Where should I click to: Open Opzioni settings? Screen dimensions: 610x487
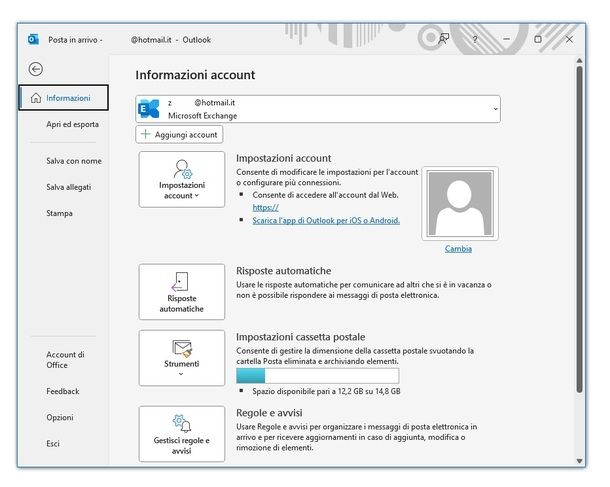click(60, 417)
